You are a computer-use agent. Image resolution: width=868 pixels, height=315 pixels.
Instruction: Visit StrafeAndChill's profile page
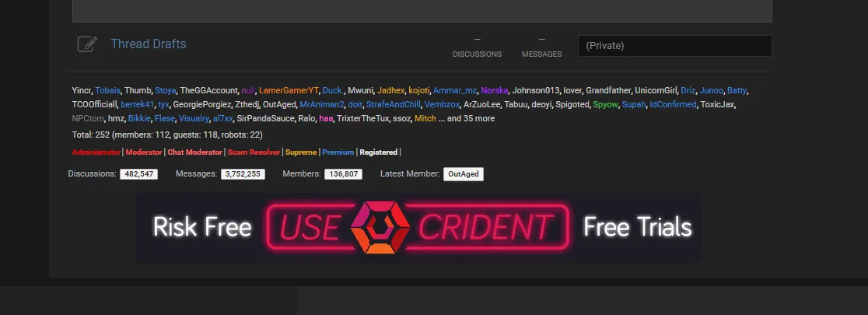[x=393, y=105]
